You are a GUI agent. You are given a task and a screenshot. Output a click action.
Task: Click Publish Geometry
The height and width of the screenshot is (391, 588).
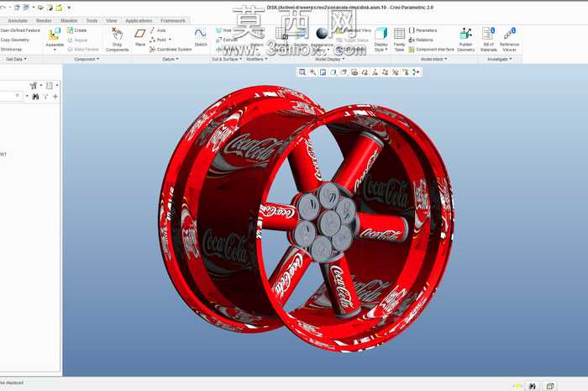coord(465,39)
